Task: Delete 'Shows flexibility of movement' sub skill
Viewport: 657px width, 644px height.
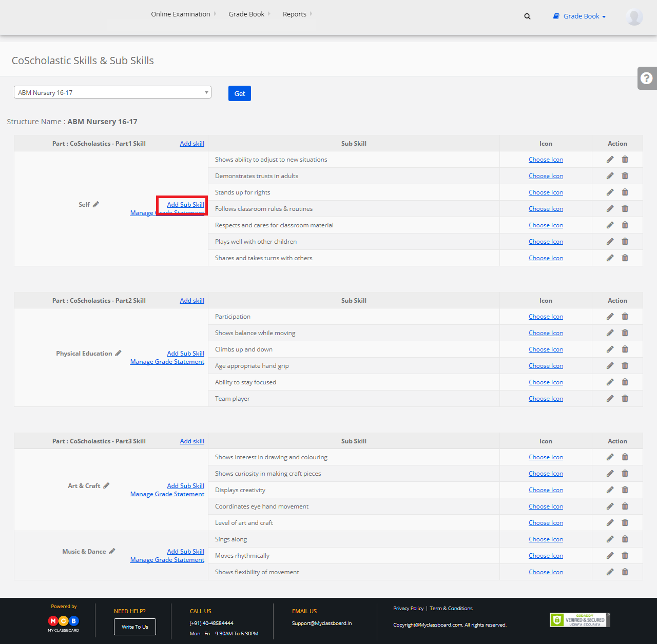Action: coord(625,572)
